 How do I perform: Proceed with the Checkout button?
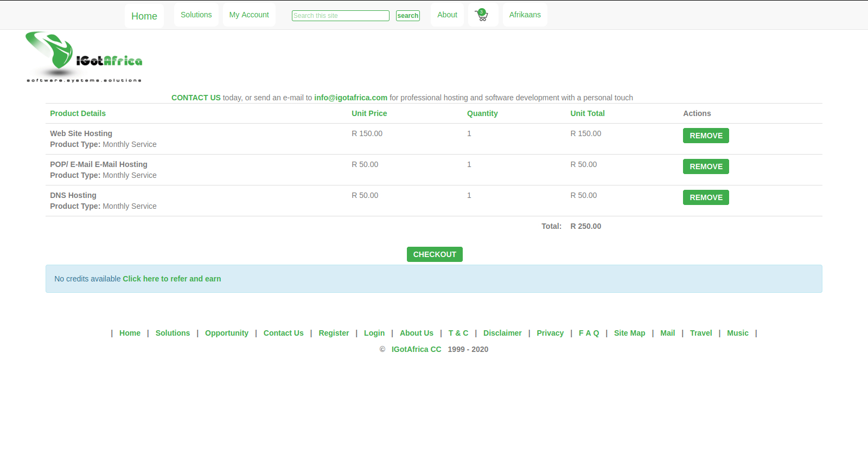point(435,254)
